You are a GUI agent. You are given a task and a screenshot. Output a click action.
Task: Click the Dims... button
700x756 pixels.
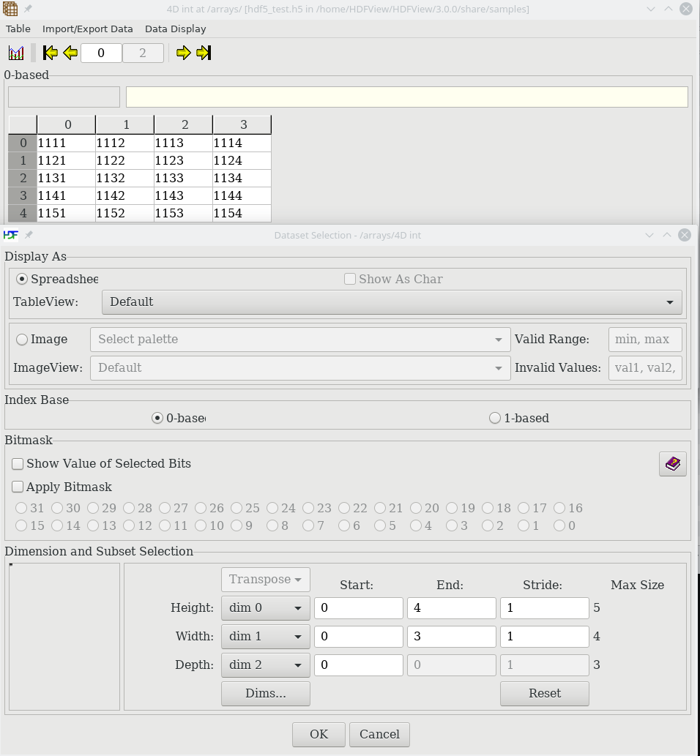[265, 693]
